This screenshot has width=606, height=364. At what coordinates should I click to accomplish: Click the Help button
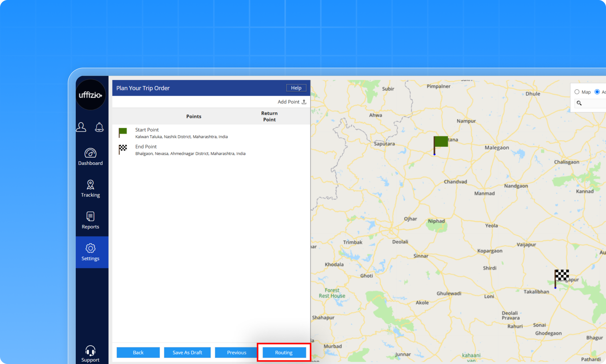(x=296, y=88)
